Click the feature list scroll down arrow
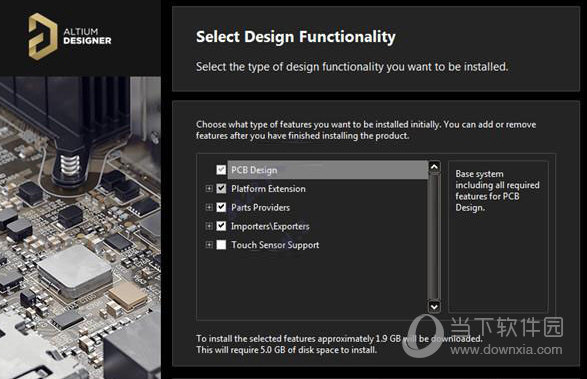Viewport: 587px width, 379px height. click(x=434, y=307)
